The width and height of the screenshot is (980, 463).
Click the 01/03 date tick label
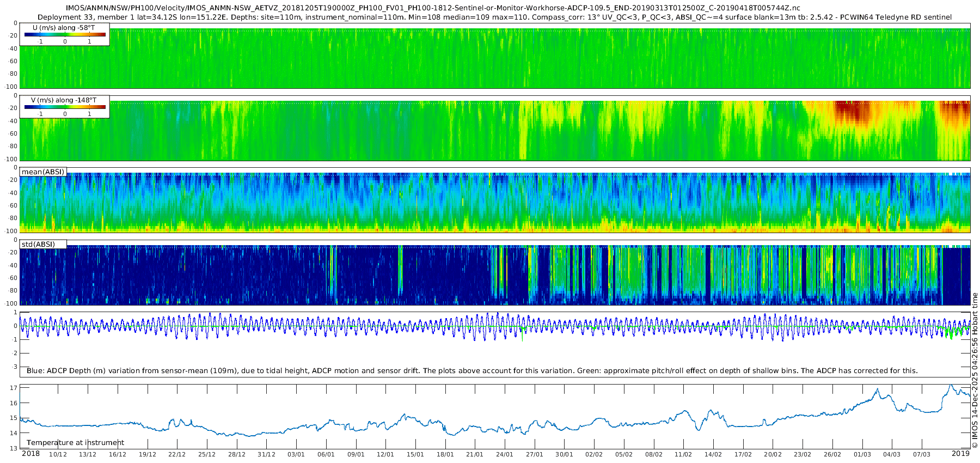point(862,454)
